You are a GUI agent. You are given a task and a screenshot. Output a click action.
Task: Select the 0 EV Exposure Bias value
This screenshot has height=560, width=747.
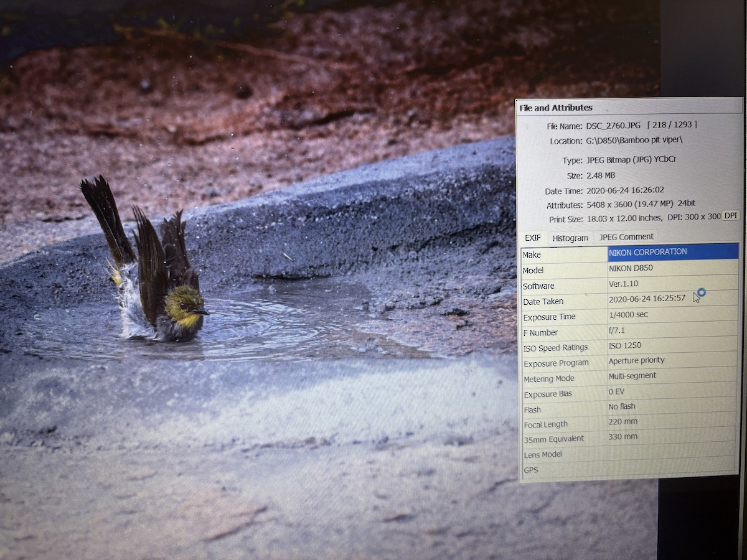click(x=672, y=391)
